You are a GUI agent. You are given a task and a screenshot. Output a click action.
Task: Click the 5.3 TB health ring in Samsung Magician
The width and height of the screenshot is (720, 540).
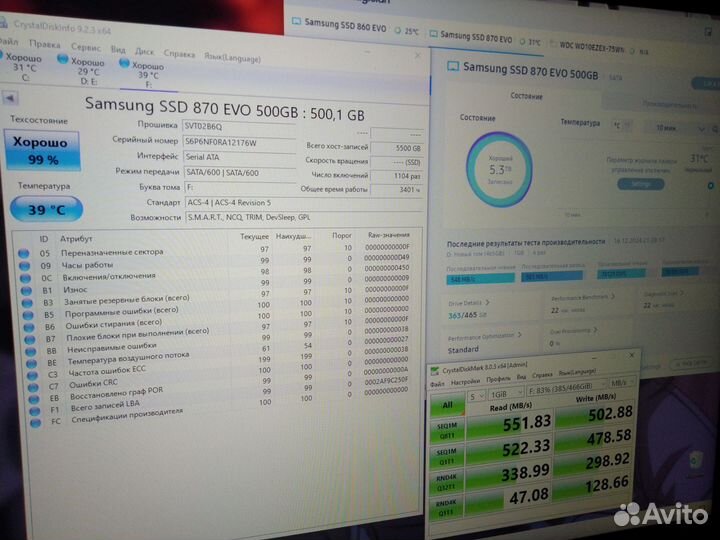point(499,169)
